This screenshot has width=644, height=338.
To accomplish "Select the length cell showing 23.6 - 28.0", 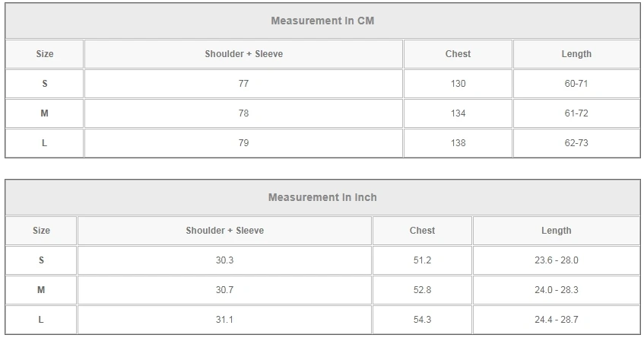I will (x=556, y=260).
